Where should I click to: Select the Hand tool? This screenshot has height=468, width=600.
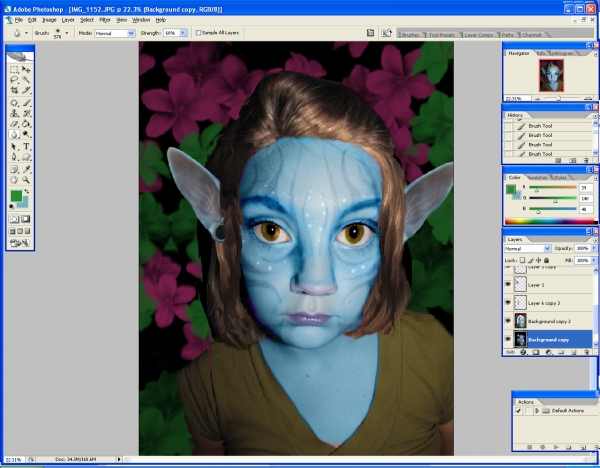point(14,179)
